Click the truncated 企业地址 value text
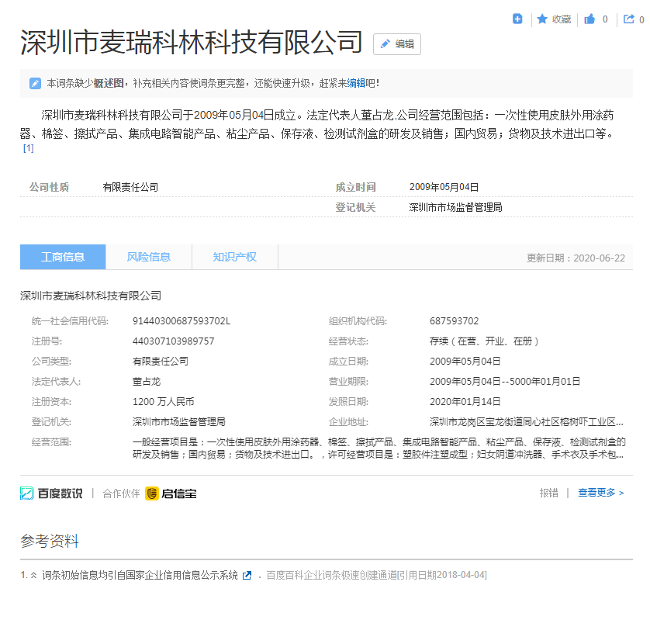The width and height of the screenshot is (650, 644). point(526,422)
